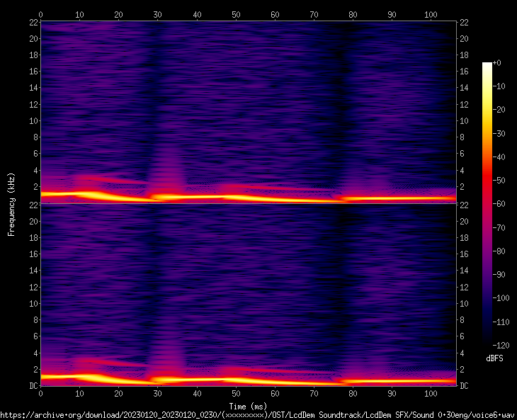Click the +0 label at the color scale top

[x=497, y=63]
